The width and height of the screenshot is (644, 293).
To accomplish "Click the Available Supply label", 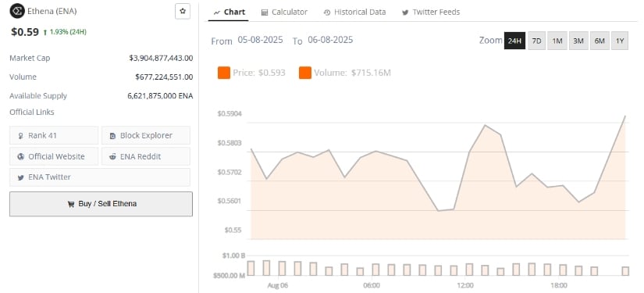I will coord(38,96).
